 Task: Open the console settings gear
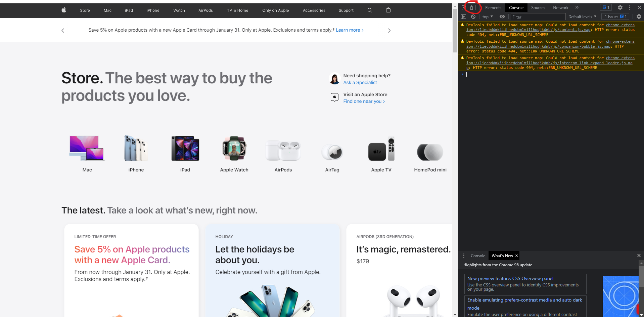tap(639, 16)
